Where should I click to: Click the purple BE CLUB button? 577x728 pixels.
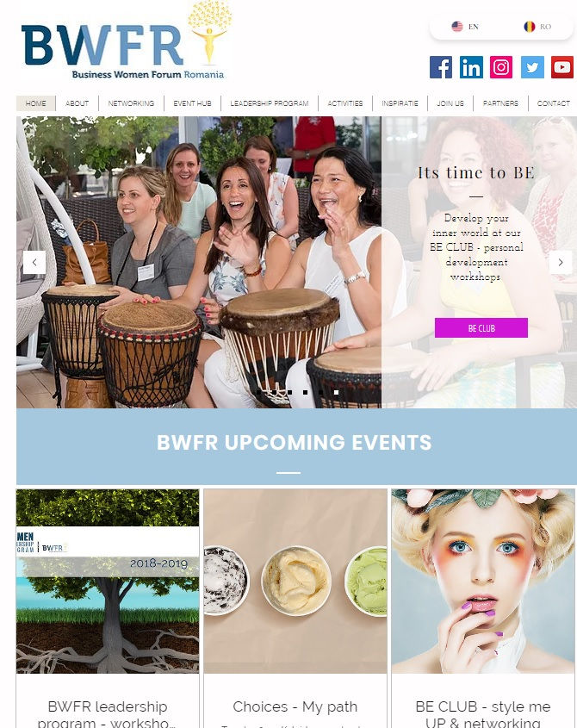coord(481,327)
